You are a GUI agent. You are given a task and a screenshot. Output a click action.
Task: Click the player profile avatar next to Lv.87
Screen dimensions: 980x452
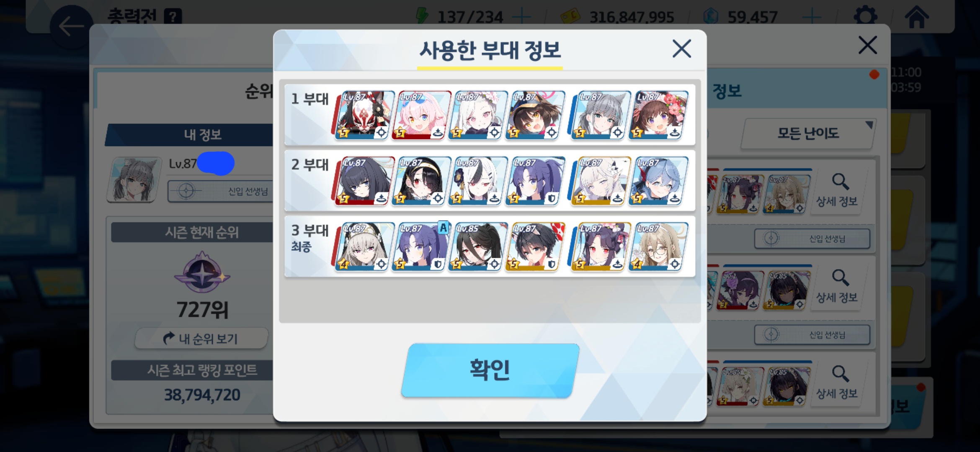tap(134, 180)
